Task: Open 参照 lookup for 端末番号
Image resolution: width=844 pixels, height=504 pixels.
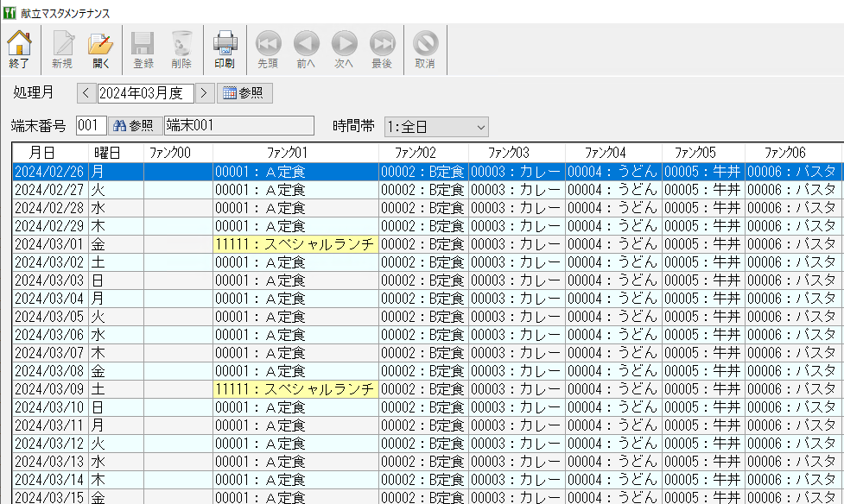Action: (135, 126)
